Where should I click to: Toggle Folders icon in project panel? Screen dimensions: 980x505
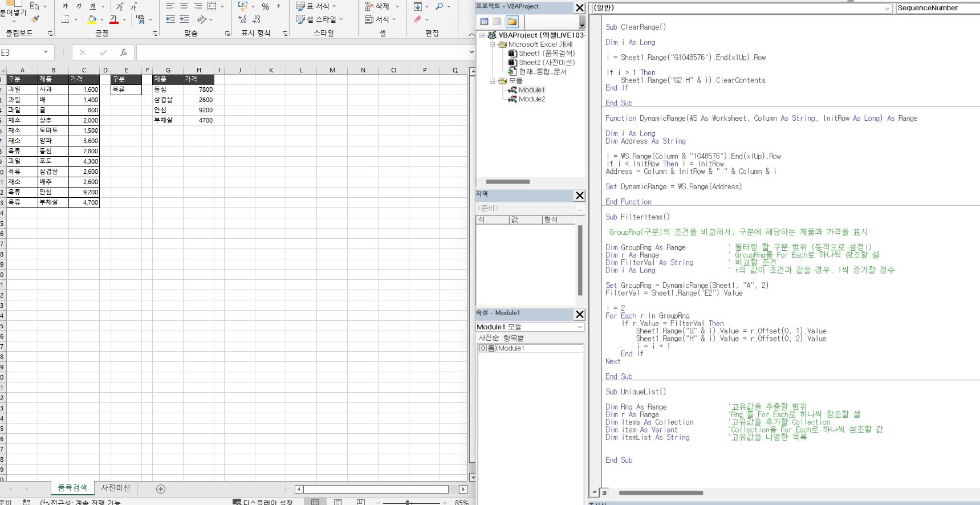pyautogui.click(x=512, y=22)
